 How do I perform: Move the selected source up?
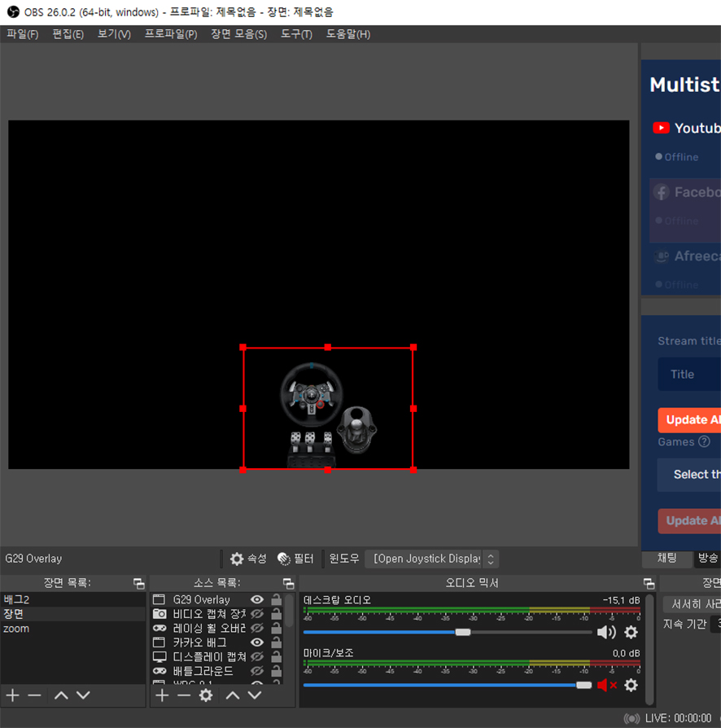coord(233,695)
